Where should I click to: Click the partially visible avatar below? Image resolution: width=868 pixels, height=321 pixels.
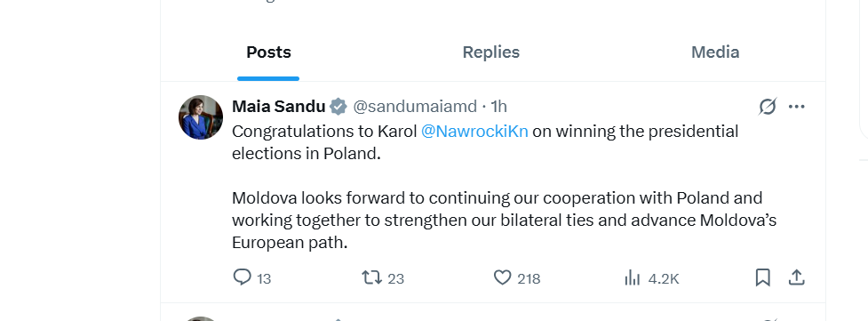tap(201, 318)
